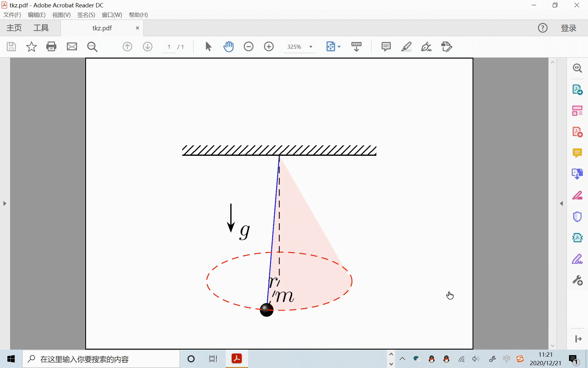Close the tkz.pdf document tab
The width and height of the screenshot is (588, 368).
tap(138, 28)
